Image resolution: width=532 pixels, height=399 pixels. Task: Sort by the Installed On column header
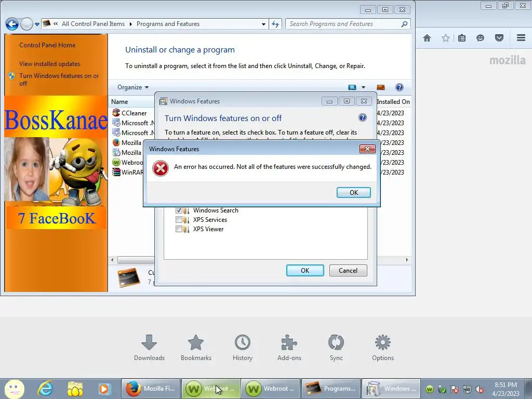[393, 102]
